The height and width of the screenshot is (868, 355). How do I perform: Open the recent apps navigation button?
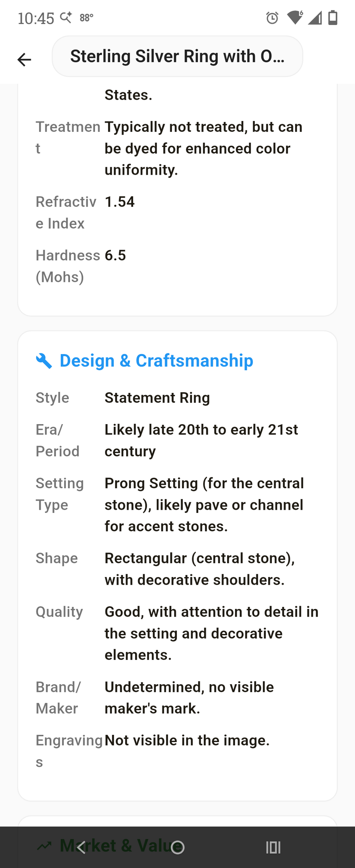coord(273,848)
